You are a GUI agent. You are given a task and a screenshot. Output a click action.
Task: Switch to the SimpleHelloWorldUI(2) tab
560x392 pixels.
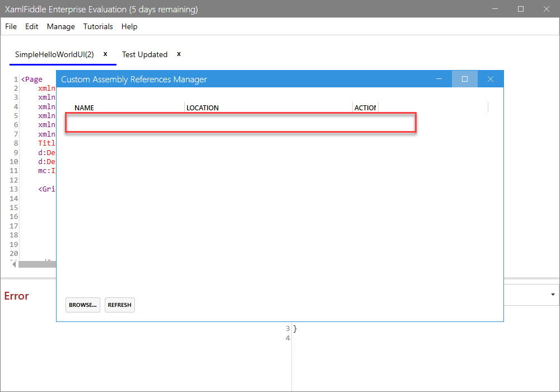(54, 54)
